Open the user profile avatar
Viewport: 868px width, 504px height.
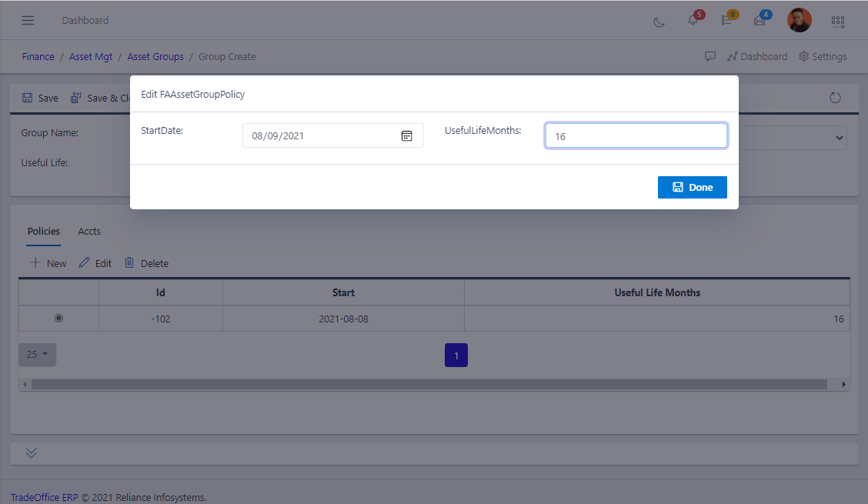[x=800, y=21]
